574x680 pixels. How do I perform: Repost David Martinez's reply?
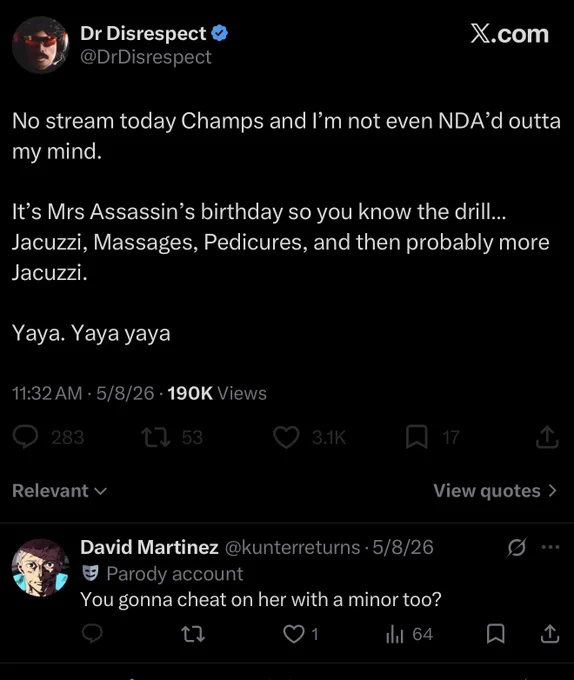coord(193,634)
